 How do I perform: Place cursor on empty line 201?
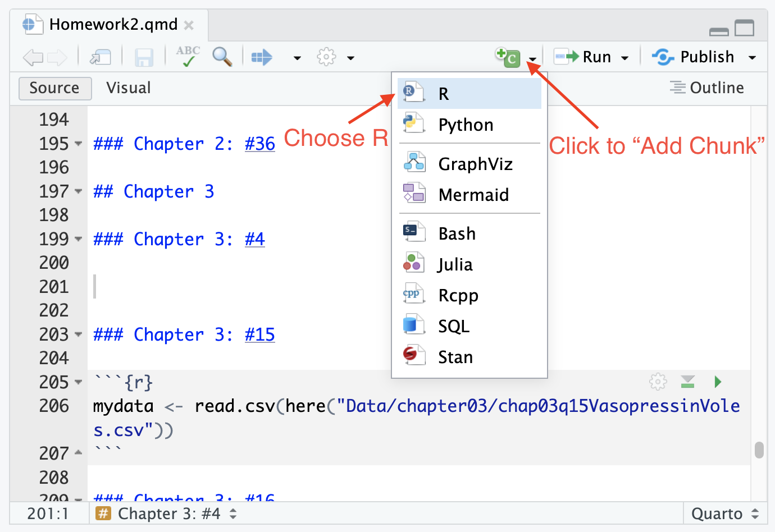419,287
